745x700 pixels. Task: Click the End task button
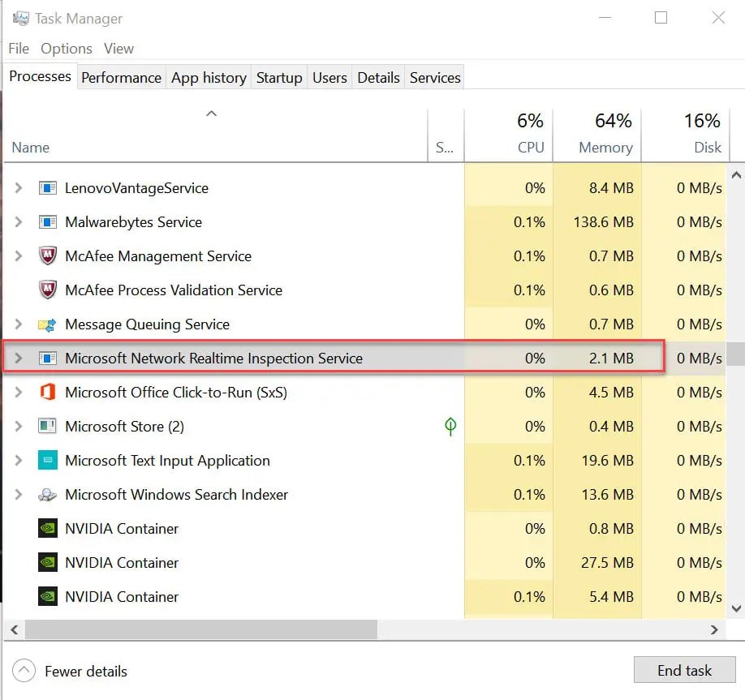click(x=685, y=670)
